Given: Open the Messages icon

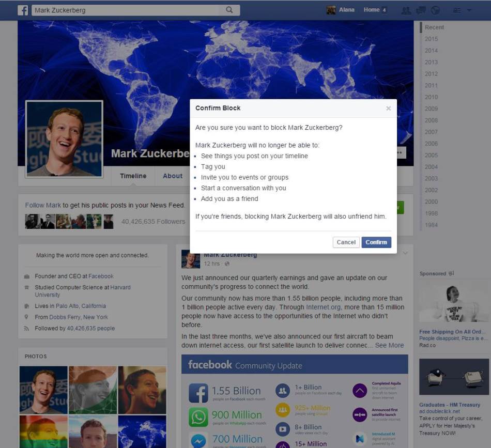Looking at the screenshot, I should click(x=421, y=10).
